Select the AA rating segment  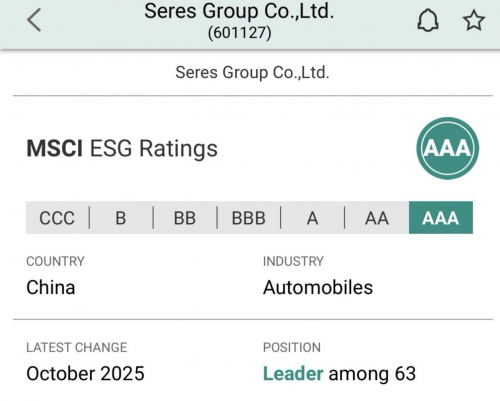click(377, 218)
